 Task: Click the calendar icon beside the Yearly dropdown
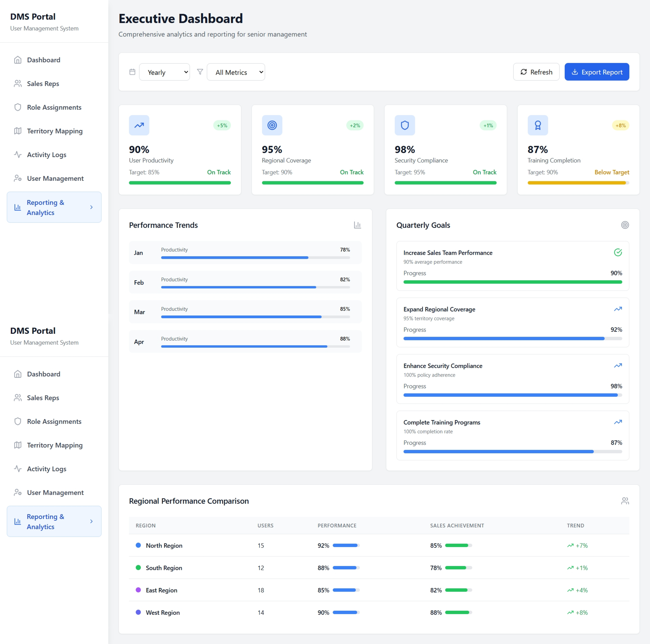132,72
